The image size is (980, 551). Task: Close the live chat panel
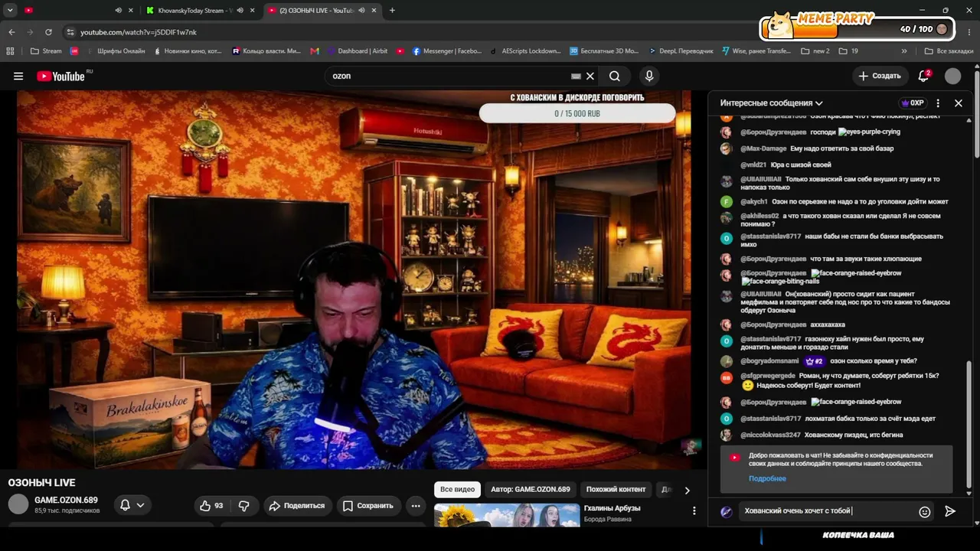click(x=958, y=103)
